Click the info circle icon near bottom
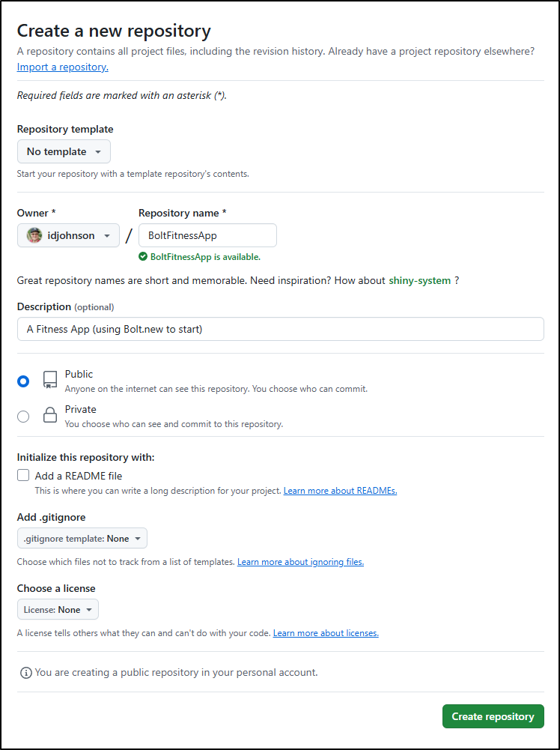 pos(25,673)
